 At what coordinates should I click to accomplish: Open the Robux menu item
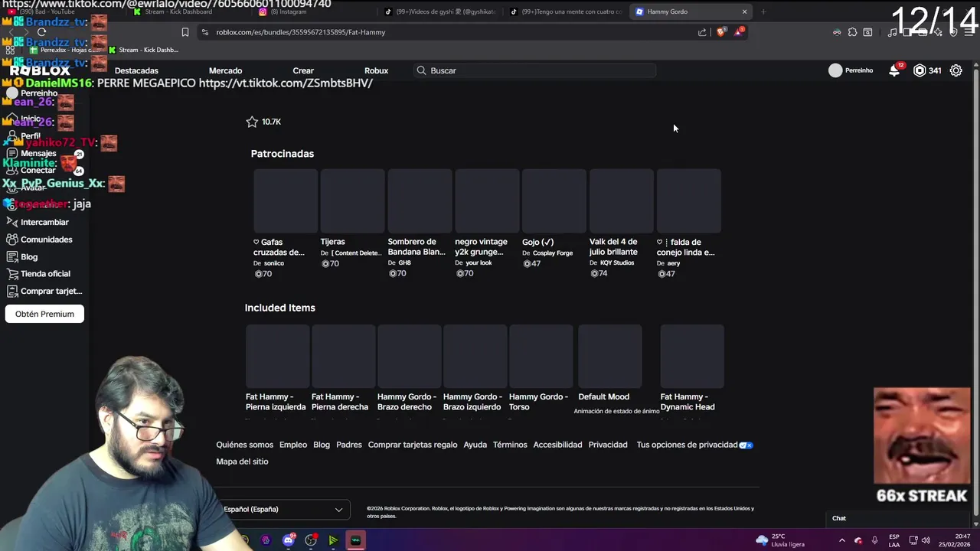click(376, 70)
